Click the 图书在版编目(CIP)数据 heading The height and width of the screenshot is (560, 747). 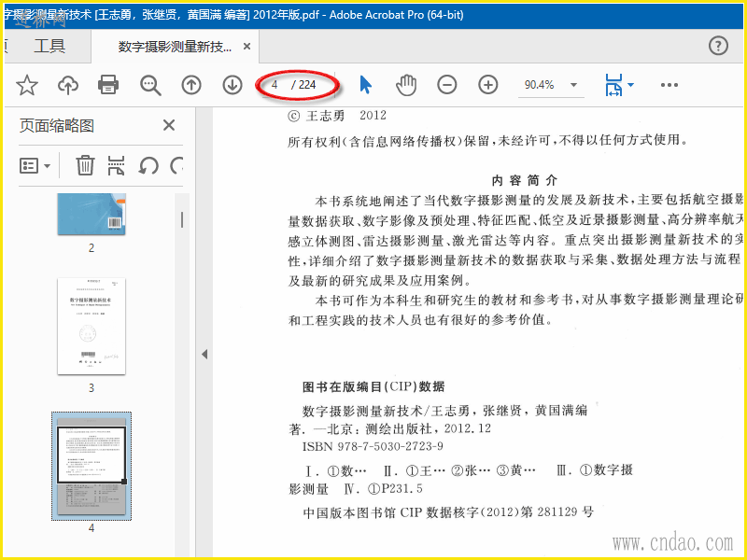(x=374, y=386)
